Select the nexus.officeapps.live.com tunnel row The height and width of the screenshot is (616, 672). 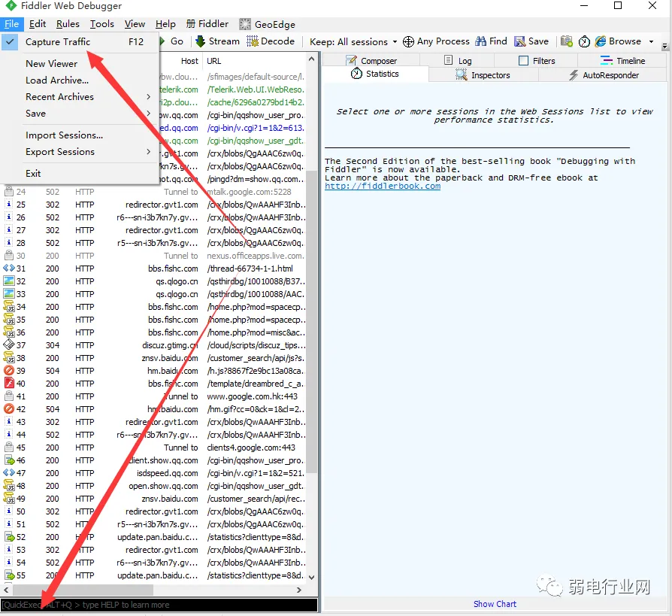coord(256,256)
